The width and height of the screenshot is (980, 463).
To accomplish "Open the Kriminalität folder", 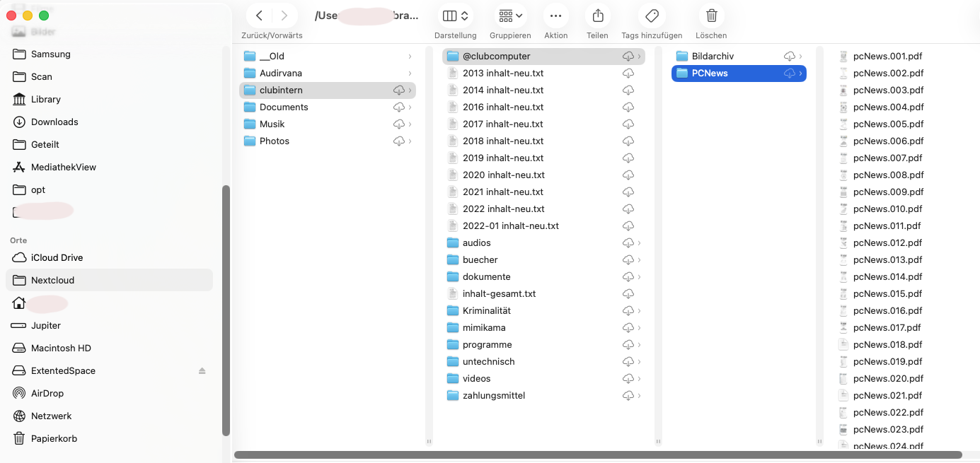I will (x=486, y=311).
